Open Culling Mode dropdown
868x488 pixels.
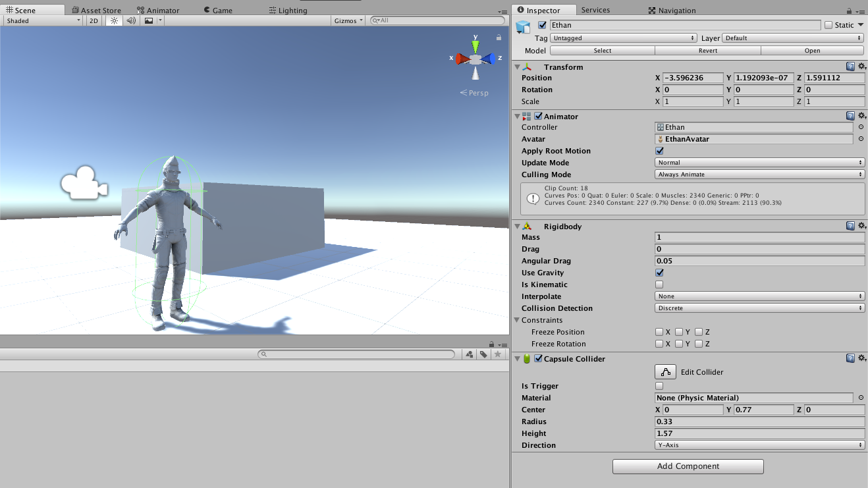760,175
